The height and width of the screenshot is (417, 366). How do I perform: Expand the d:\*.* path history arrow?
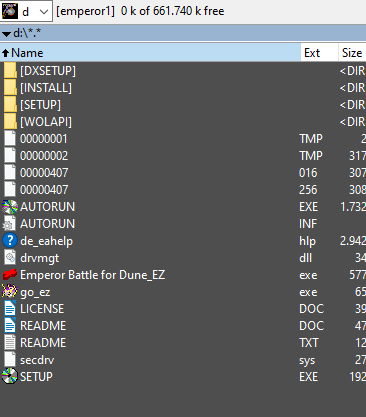tap(6, 34)
